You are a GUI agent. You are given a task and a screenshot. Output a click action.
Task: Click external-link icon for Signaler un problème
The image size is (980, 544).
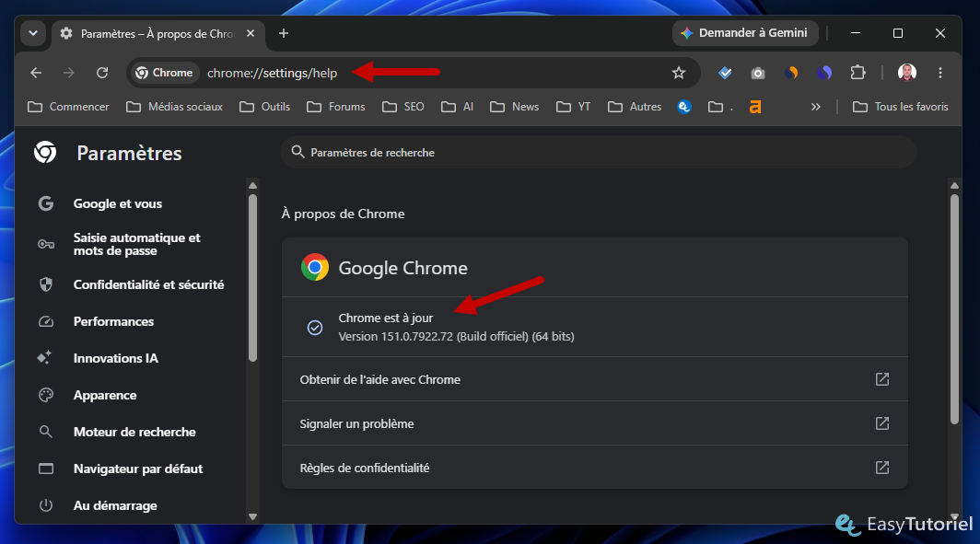tap(881, 423)
